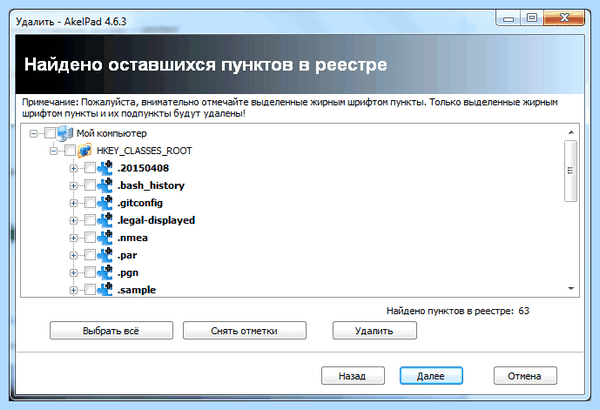Expand the .gitconfig registry key
600x410 pixels.
(x=73, y=203)
